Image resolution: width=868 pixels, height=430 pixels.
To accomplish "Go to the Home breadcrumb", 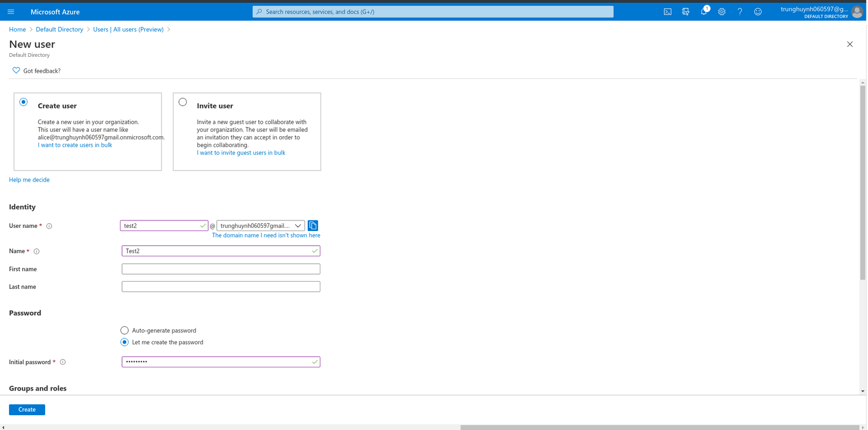I will 17,29.
